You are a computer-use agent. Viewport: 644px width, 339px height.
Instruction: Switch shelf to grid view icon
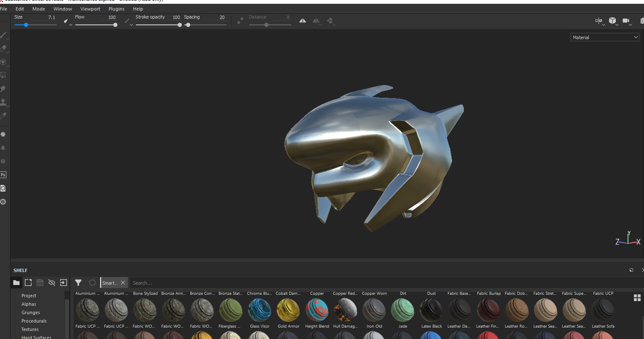tap(637, 298)
